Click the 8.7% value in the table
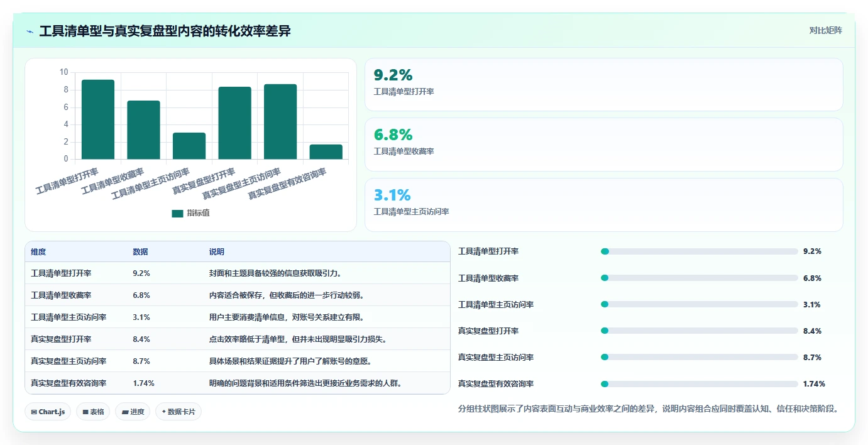The height and width of the screenshot is (445, 868). click(x=141, y=361)
